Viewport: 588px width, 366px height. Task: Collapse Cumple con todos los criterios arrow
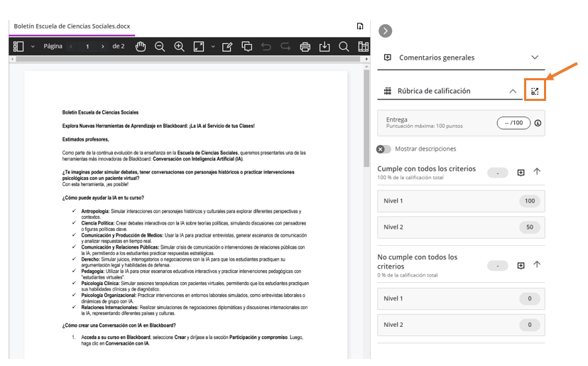(x=537, y=171)
